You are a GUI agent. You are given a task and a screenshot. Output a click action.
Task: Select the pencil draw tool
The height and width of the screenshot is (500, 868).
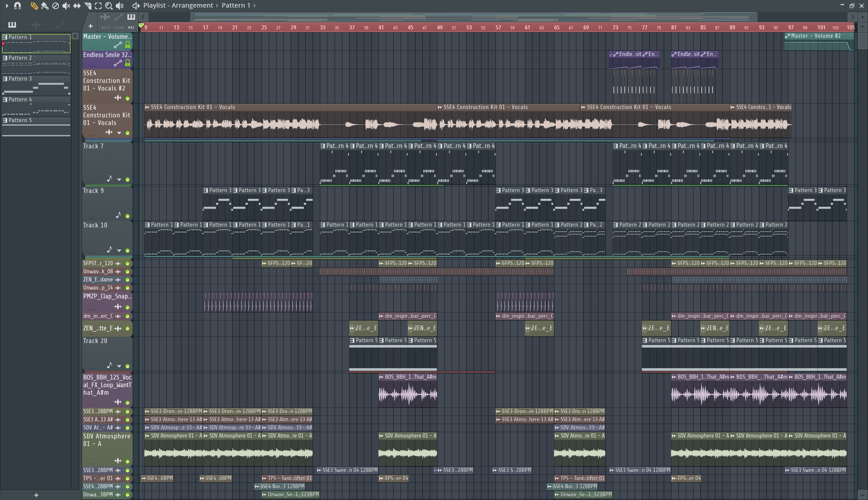click(x=34, y=6)
